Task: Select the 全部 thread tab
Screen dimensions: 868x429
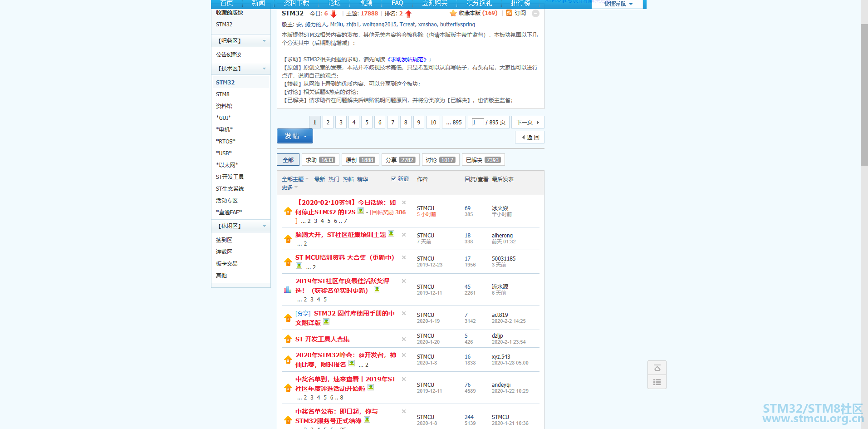Action: (288, 160)
